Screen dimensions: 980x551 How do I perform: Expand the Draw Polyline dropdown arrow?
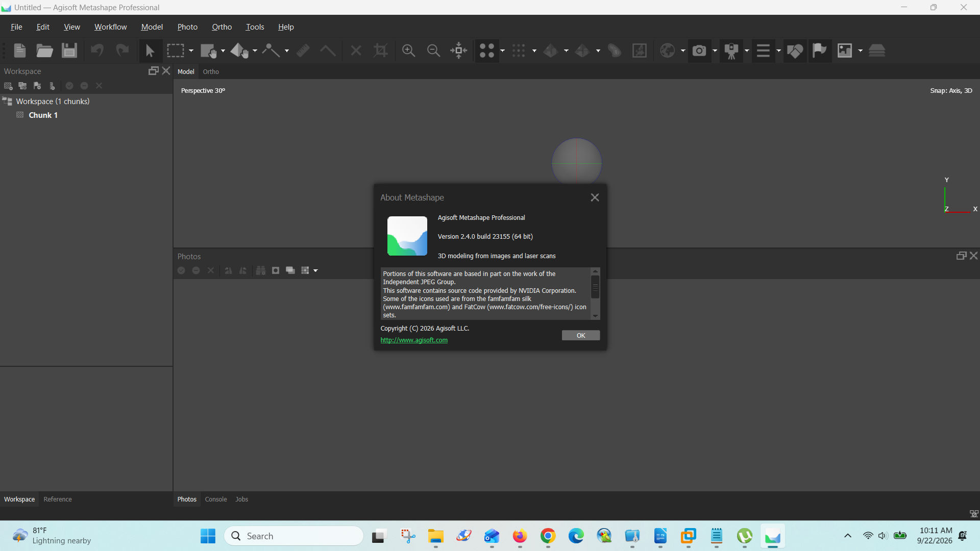click(287, 51)
